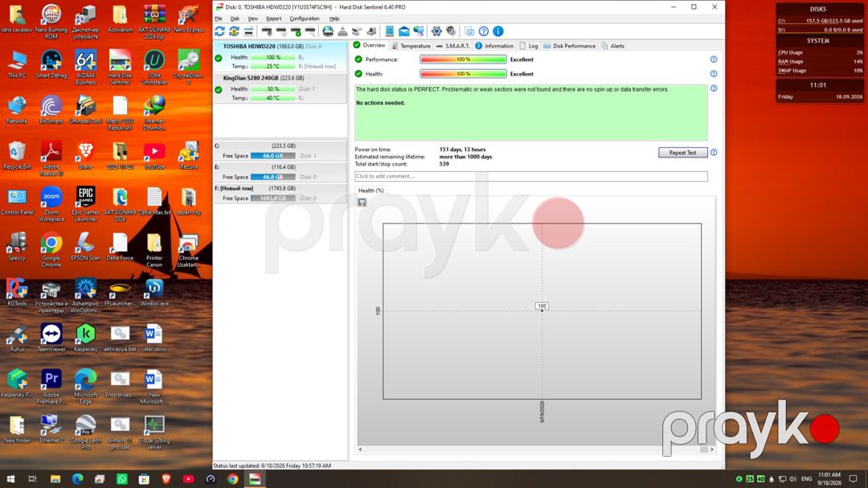Open Recuva desktop icon
Image resolution: width=868 pixels, height=488 pixels.
pyautogui.click(x=189, y=156)
